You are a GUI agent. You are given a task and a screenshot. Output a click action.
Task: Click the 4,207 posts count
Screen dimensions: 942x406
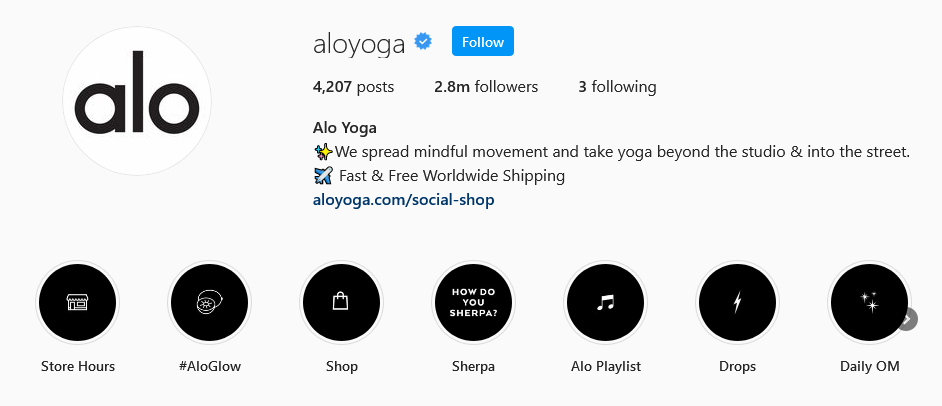coord(353,87)
